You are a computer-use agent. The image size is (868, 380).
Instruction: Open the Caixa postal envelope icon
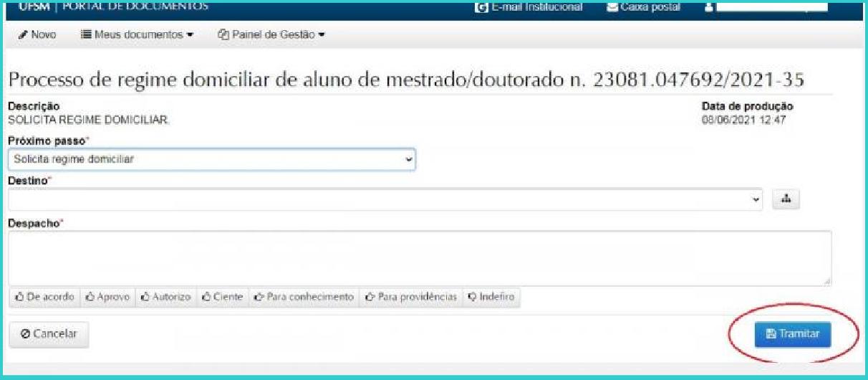click(612, 7)
